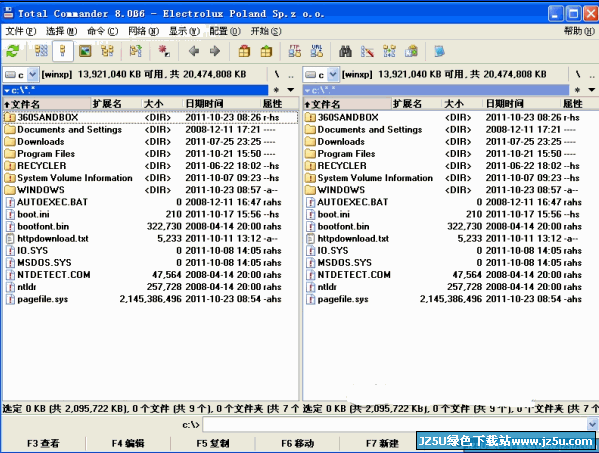Open the 帮助 menu
Viewport: 599px width, 453px height.
[579, 31]
